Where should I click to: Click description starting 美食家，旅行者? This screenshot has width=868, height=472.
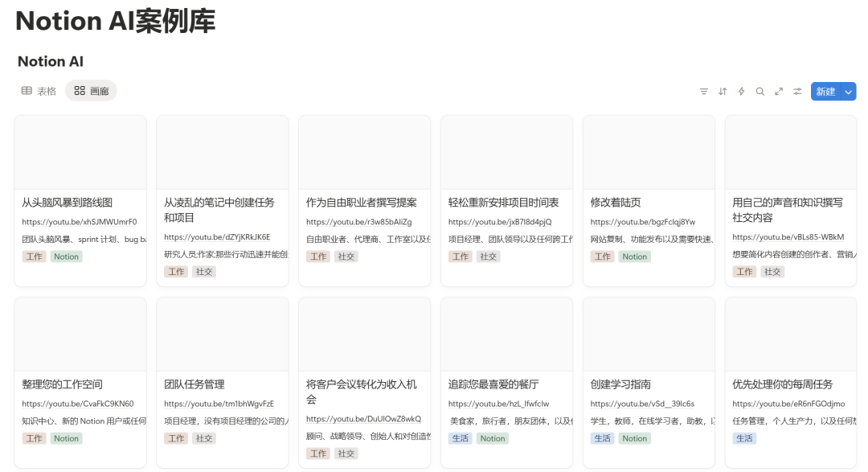(x=511, y=421)
